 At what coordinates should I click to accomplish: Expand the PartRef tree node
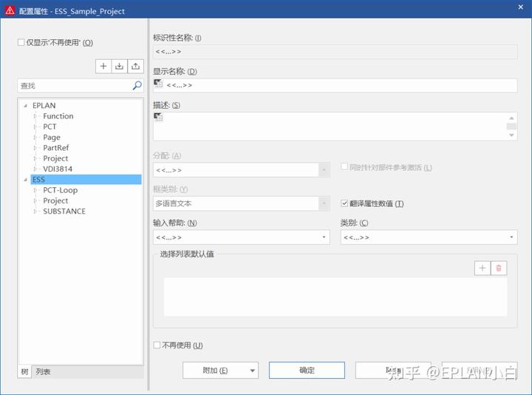point(35,148)
